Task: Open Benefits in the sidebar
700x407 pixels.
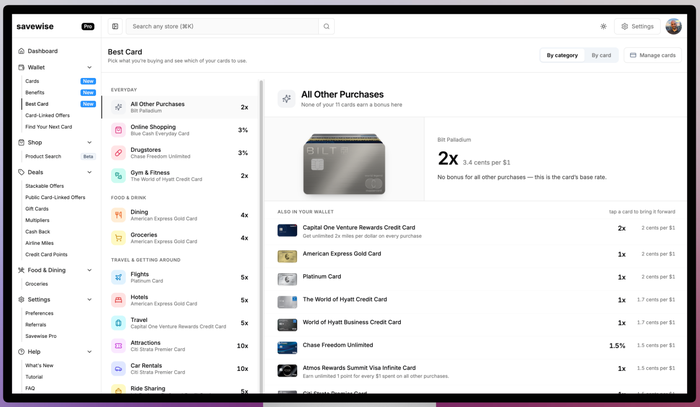Action: (35, 92)
